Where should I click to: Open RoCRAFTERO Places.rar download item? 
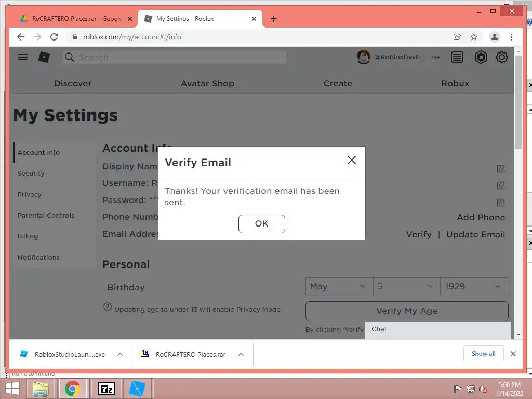point(183,354)
